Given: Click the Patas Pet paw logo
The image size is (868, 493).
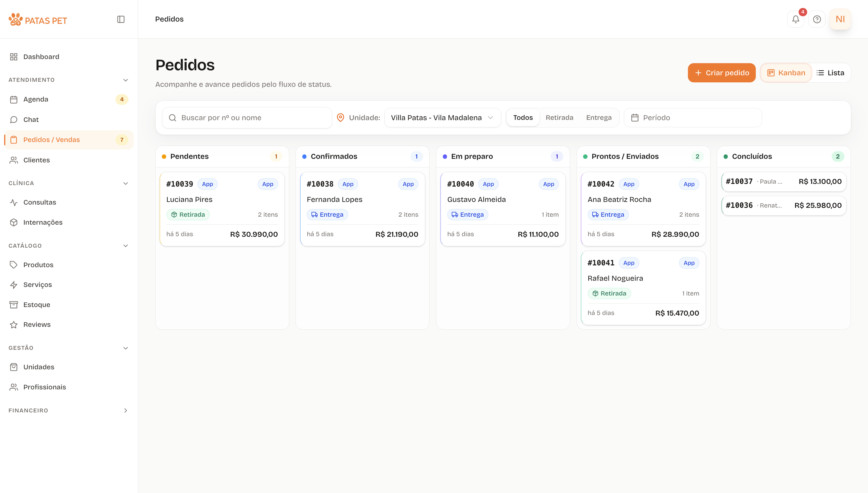Looking at the screenshot, I should click(x=16, y=20).
